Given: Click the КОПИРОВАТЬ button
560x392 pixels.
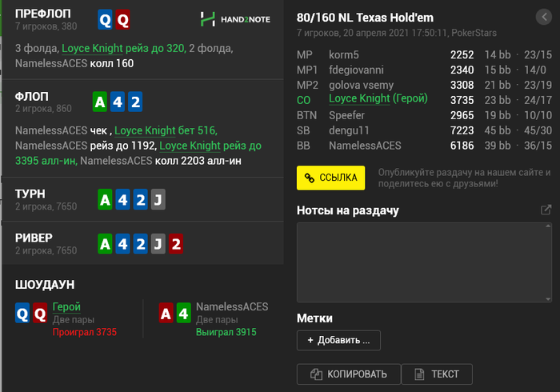Looking at the screenshot, I should (x=349, y=374).
